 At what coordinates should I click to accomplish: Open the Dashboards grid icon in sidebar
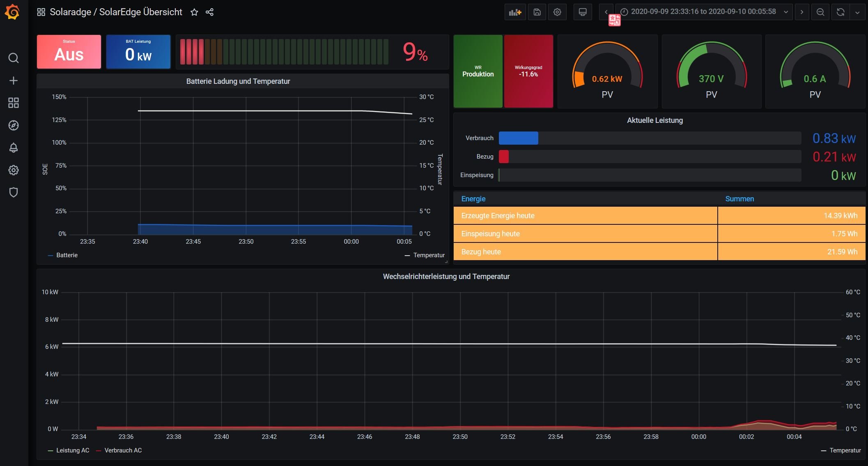click(x=14, y=103)
